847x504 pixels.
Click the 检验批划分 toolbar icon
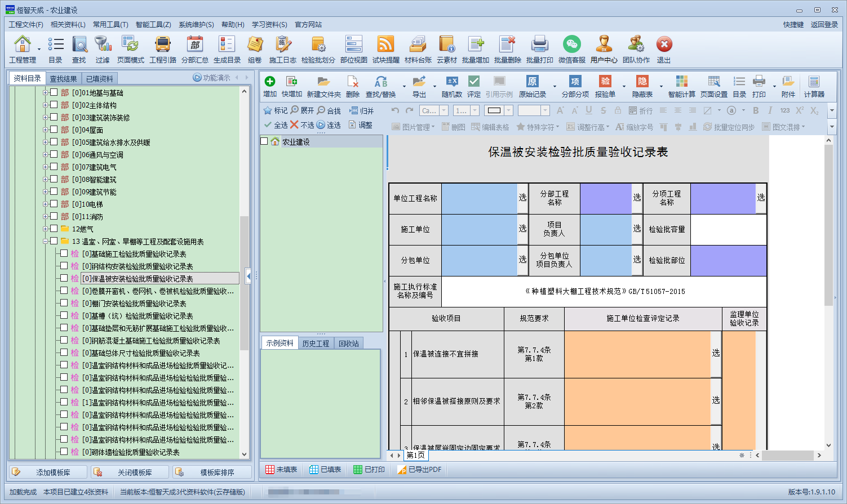pos(318,50)
